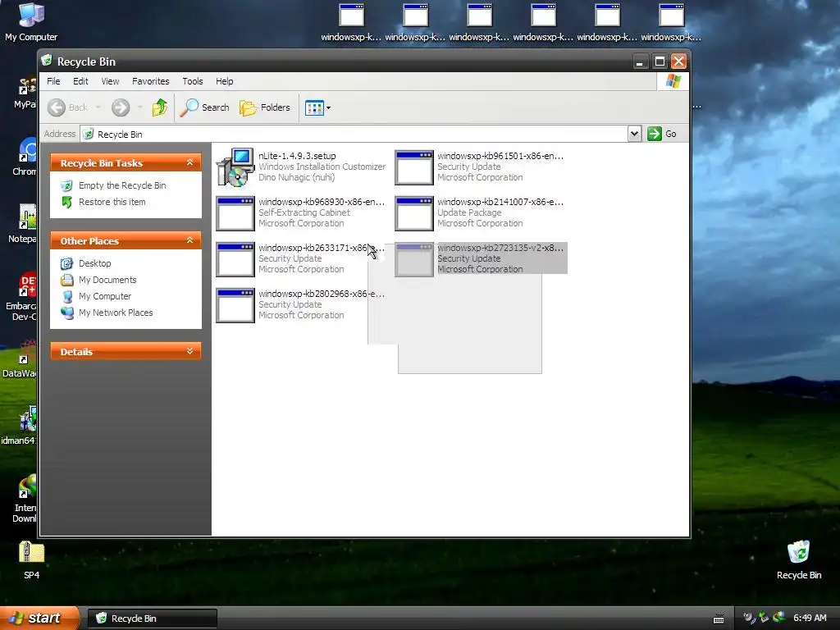The width and height of the screenshot is (840, 630).
Task: Select the windowsxp-kb2633171 file icon
Action: 235,260
